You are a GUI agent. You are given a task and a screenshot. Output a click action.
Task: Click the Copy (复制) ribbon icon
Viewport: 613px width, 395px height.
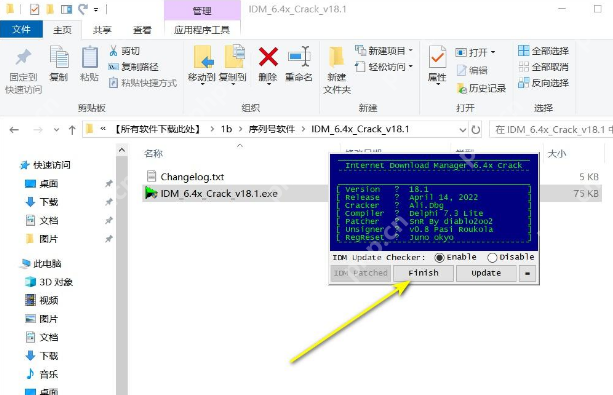59,57
